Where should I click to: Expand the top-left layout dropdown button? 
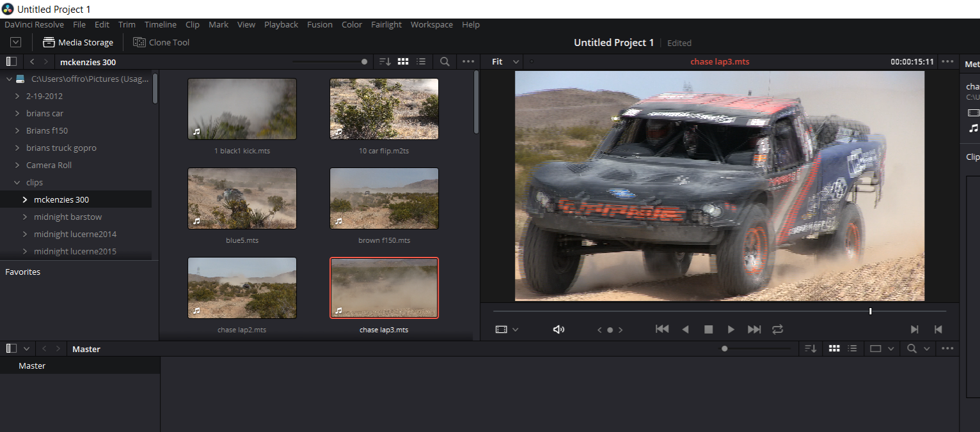click(16, 42)
